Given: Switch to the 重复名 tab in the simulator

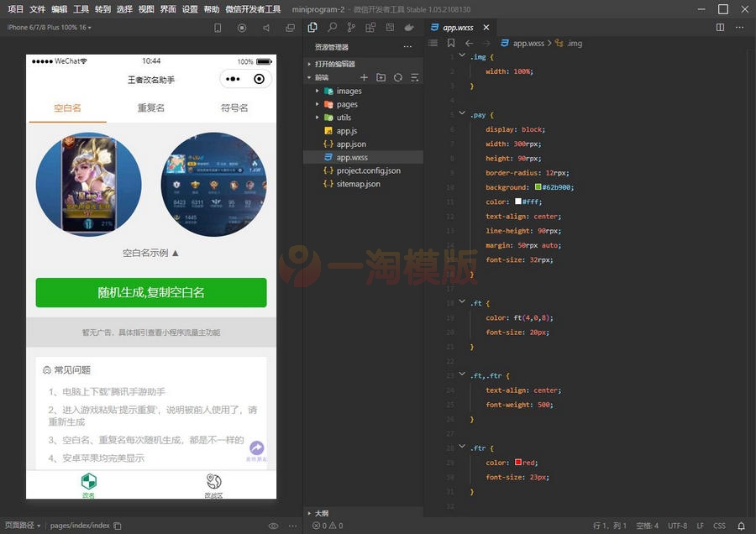Looking at the screenshot, I should point(150,109).
